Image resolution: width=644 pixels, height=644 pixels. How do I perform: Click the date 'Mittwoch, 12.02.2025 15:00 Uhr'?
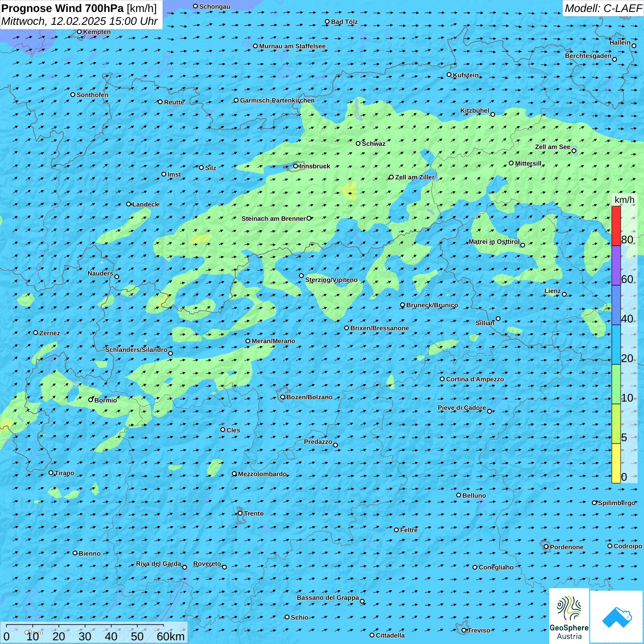(80, 21)
